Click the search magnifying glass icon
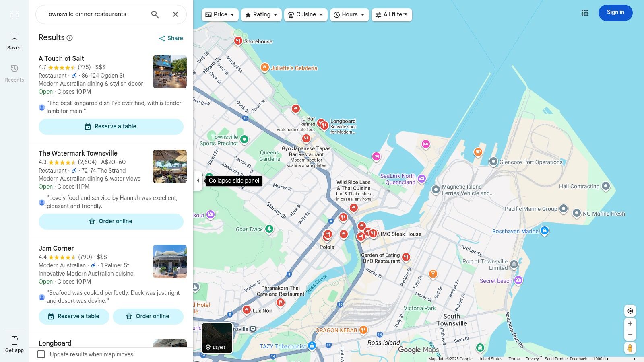The image size is (644, 362). click(x=155, y=14)
